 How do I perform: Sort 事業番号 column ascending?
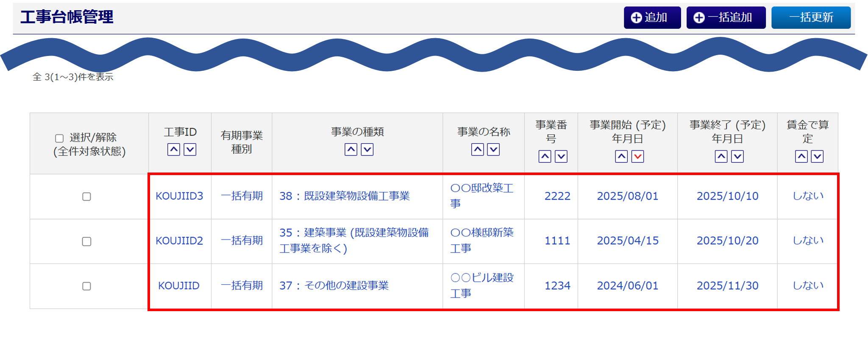click(545, 157)
